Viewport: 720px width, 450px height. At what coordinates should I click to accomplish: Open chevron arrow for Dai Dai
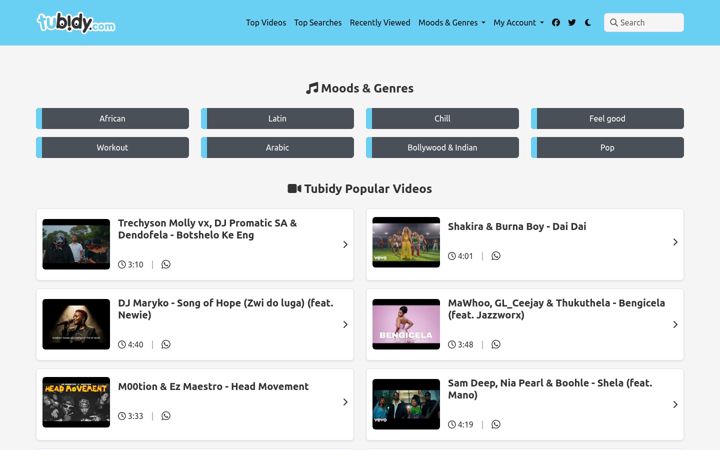coord(675,242)
